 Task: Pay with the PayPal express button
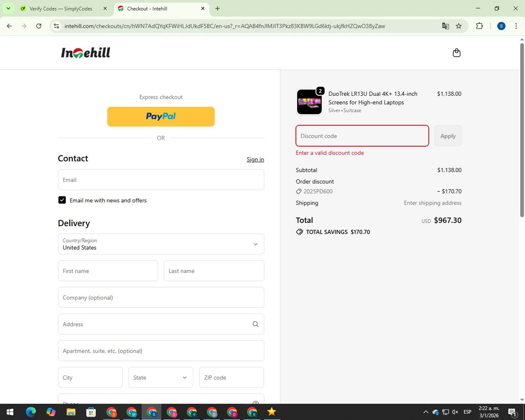(x=161, y=117)
